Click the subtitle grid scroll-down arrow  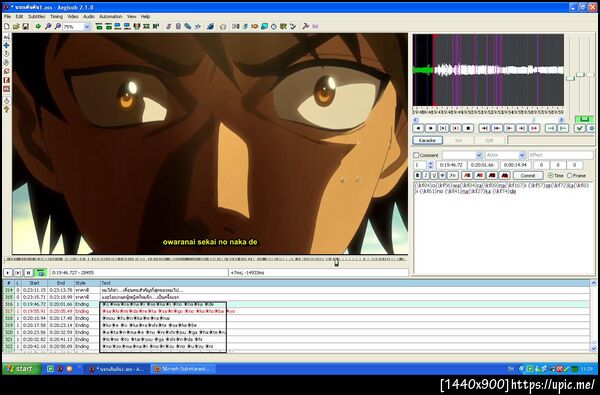tap(593, 348)
